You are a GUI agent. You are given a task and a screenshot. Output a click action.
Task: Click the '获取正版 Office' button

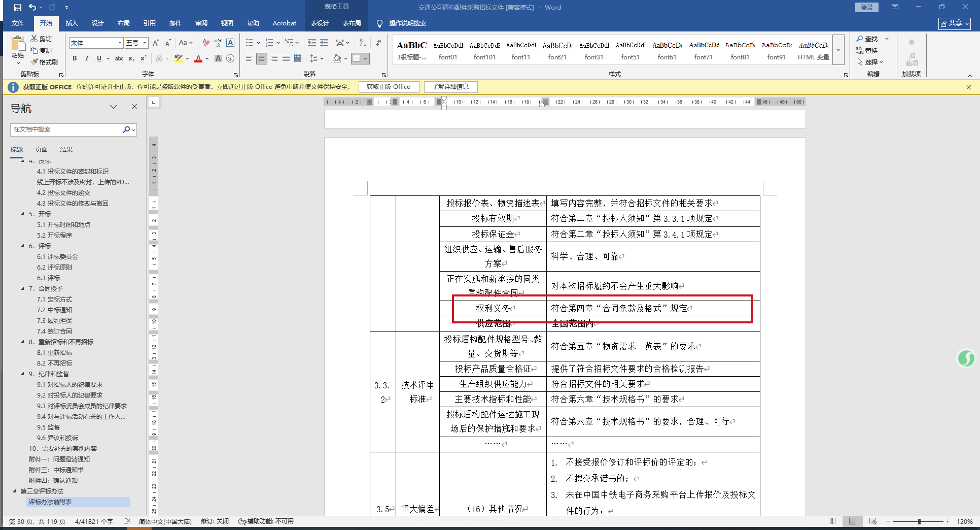(x=389, y=87)
